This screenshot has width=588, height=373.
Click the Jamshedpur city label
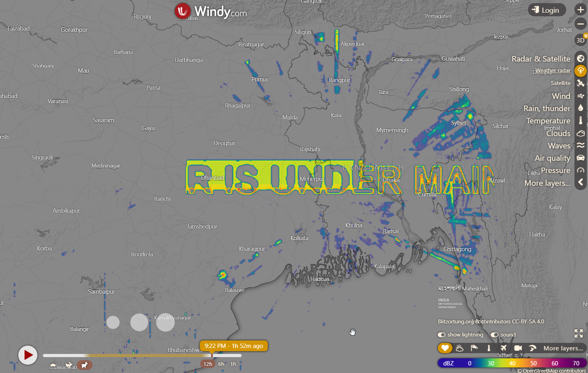202,227
